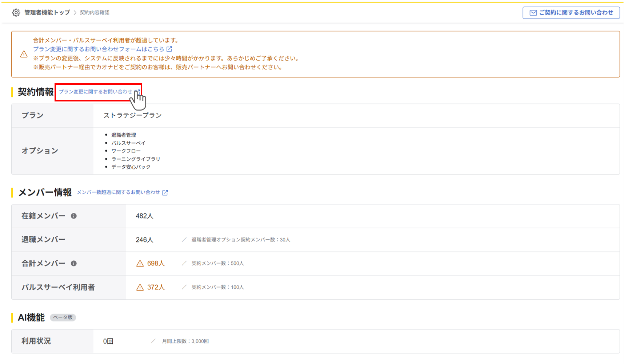Click the データ安心パック option list item
Image resolution: width=624 pixels, height=364 pixels.
tap(131, 167)
